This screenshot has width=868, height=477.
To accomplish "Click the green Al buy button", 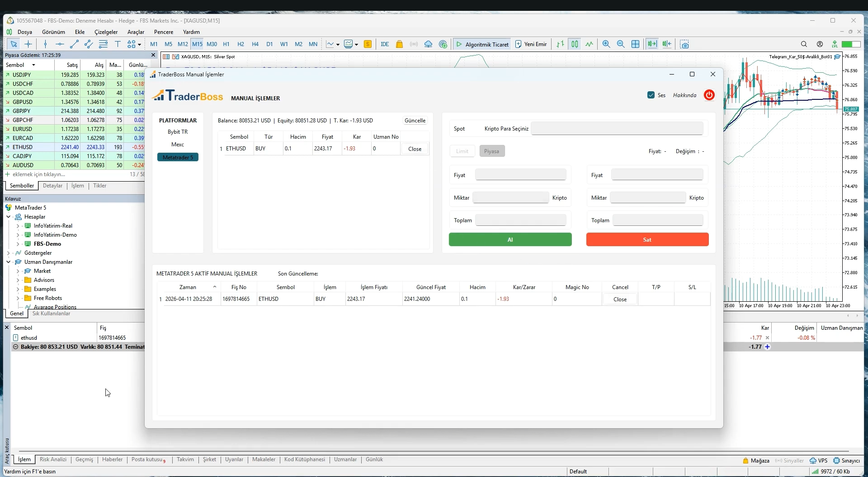I will pos(510,239).
